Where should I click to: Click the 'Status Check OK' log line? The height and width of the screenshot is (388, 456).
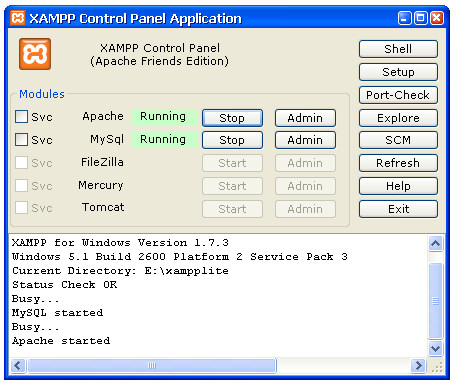[x=65, y=285]
